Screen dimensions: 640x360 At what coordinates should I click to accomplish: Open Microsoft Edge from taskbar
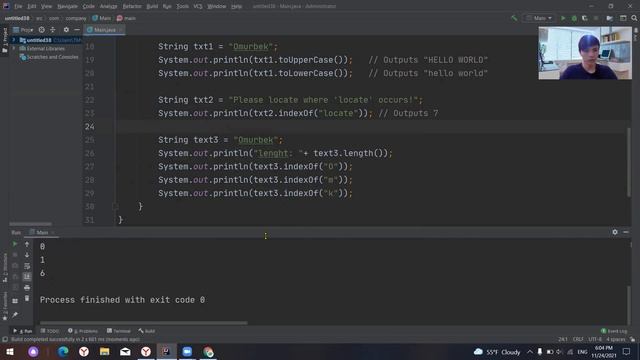pyautogui.click(x=63, y=352)
